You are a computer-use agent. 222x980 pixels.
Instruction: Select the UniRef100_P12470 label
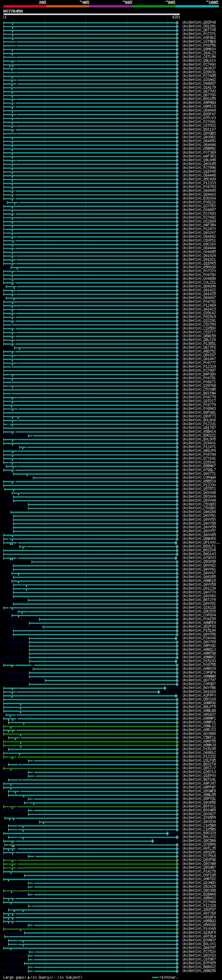(x=199, y=229)
